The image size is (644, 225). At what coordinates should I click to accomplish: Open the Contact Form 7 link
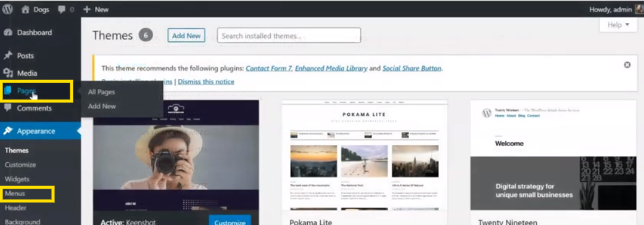coord(268,68)
